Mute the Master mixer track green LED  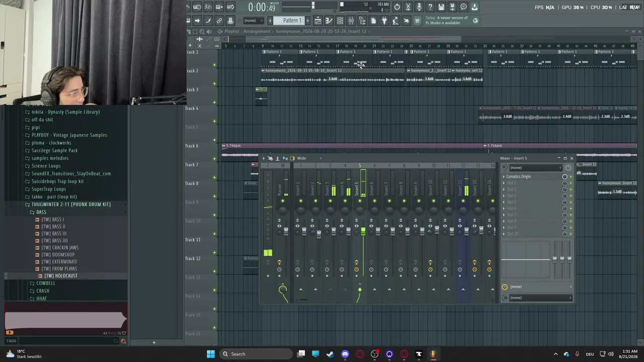(x=283, y=201)
